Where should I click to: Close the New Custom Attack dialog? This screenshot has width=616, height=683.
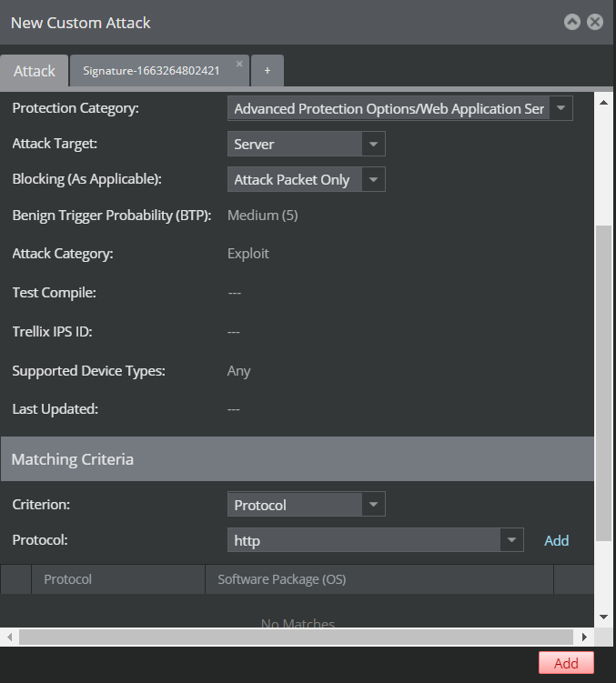595,22
